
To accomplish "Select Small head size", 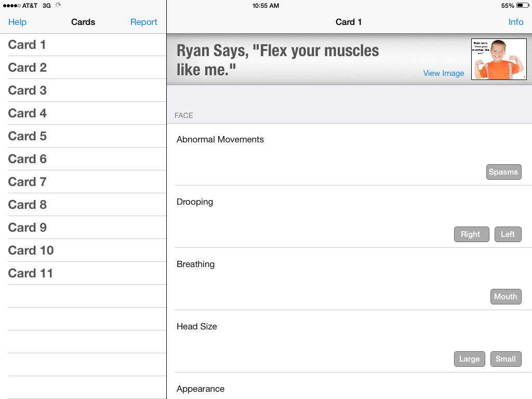I will click(506, 359).
